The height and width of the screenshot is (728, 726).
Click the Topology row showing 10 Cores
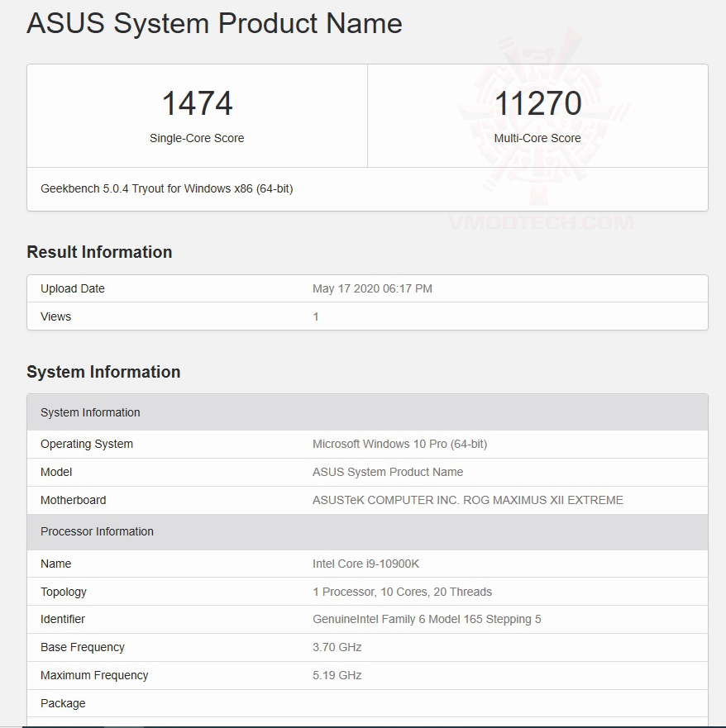[x=402, y=592]
